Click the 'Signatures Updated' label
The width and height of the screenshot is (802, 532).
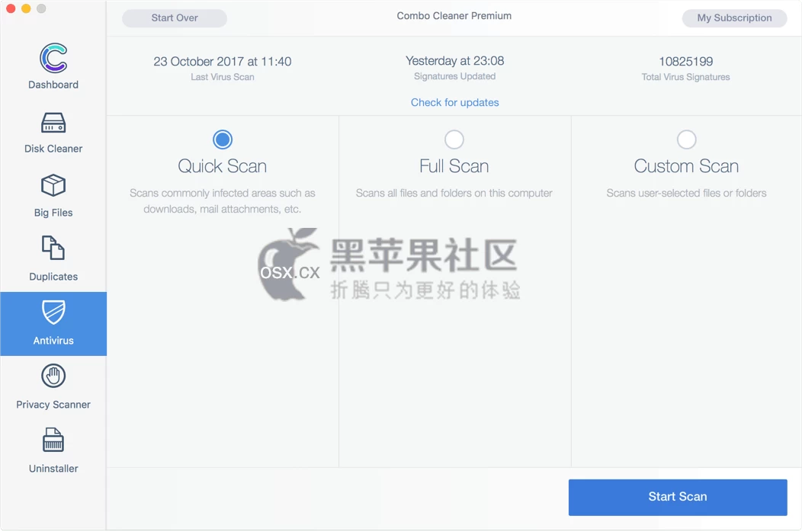pyautogui.click(x=454, y=76)
